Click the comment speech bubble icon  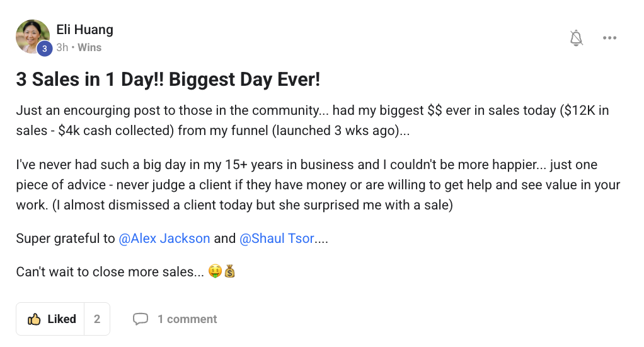(x=141, y=319)
